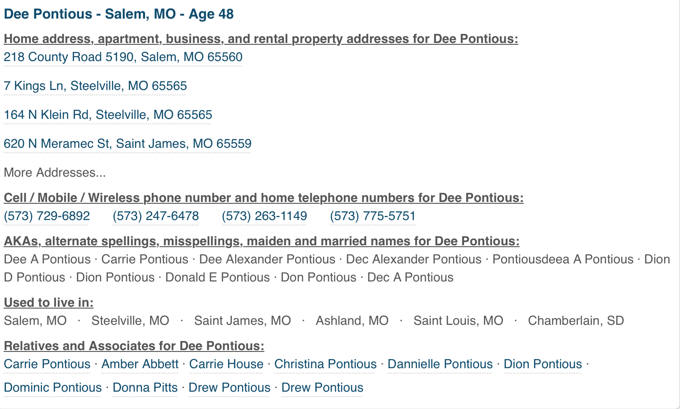Expand More Addresses...
The image size is (680, 409).
[x=55, y=173]
